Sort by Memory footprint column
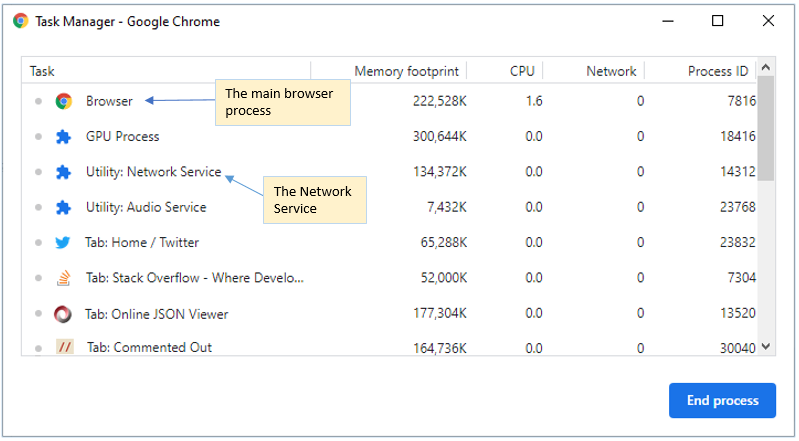 (x=389, y=71)
